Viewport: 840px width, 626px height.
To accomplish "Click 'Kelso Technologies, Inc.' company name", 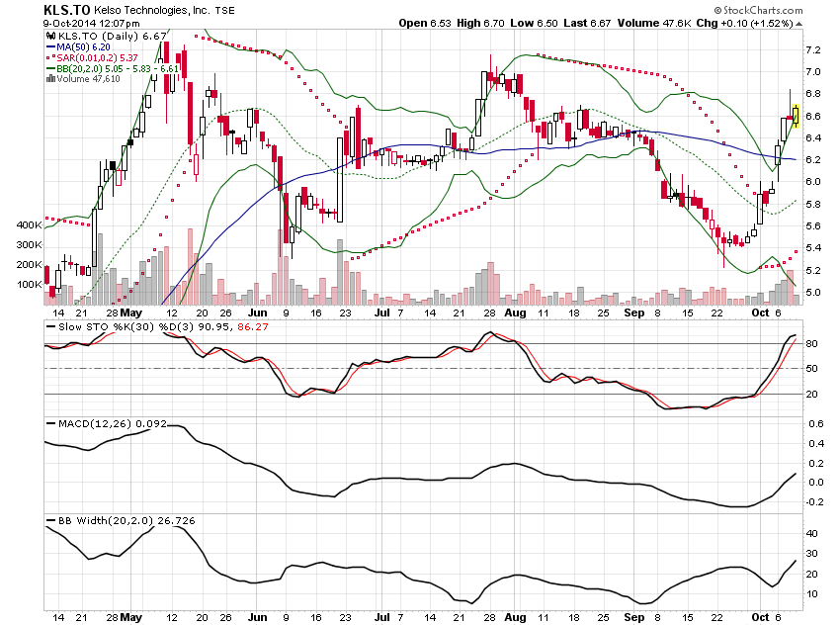I will (152, 10).
